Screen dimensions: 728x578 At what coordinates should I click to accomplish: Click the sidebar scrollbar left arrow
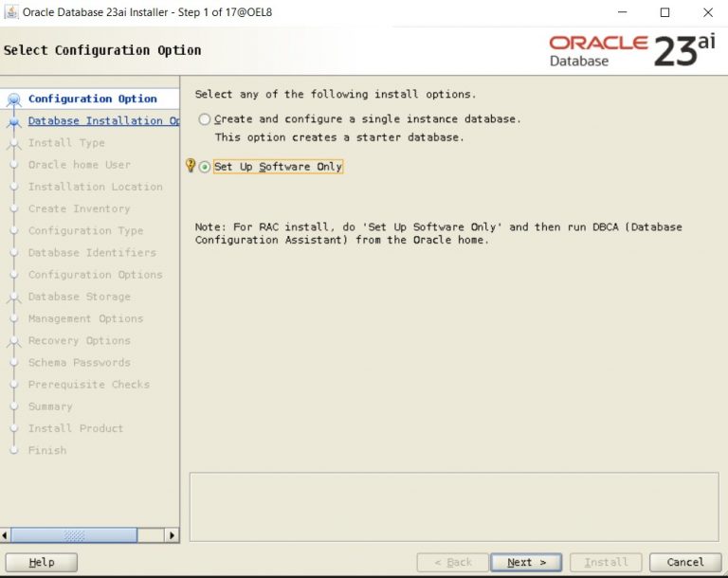point(7,535)
